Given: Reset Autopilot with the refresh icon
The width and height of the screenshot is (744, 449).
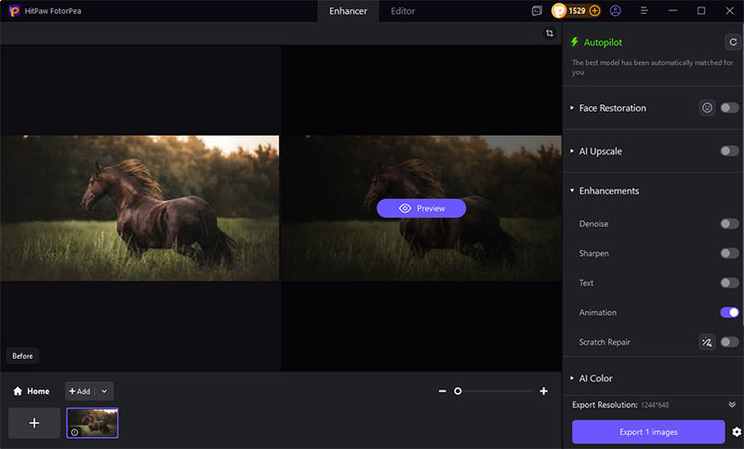Looking at the screenshot, I should coord(733,42).
